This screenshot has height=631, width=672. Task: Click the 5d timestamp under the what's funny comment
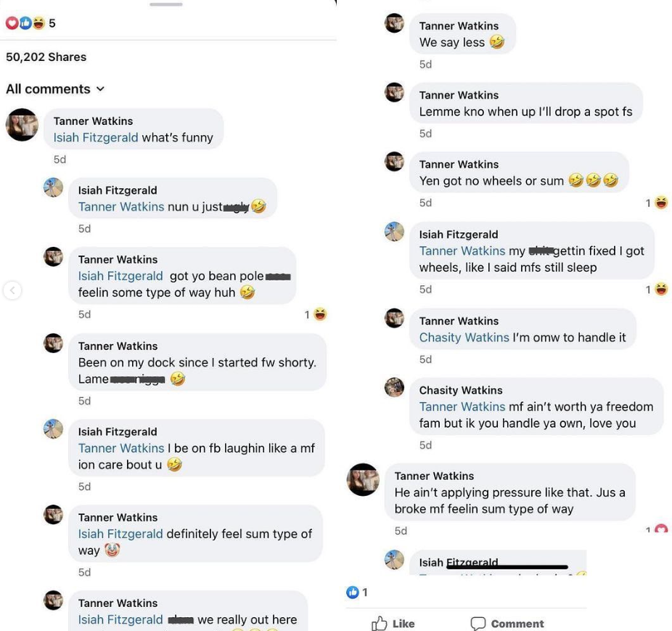tap(60, 159)
